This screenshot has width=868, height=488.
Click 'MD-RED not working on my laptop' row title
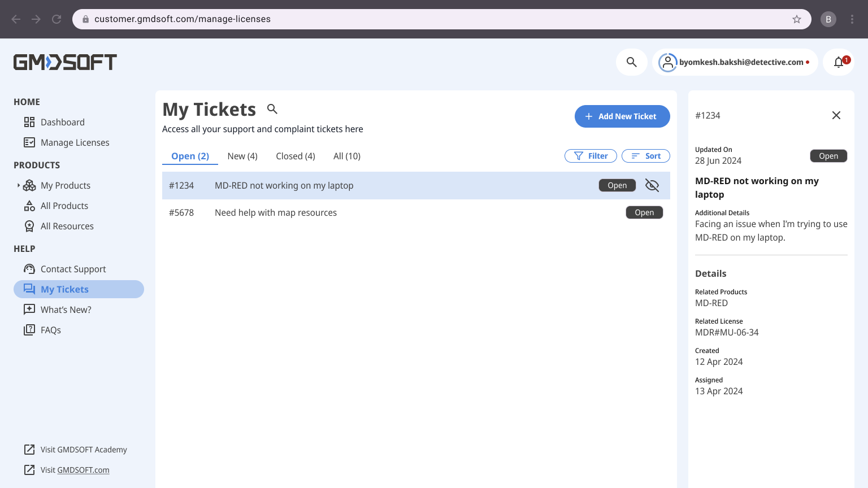tap(284, 185)
